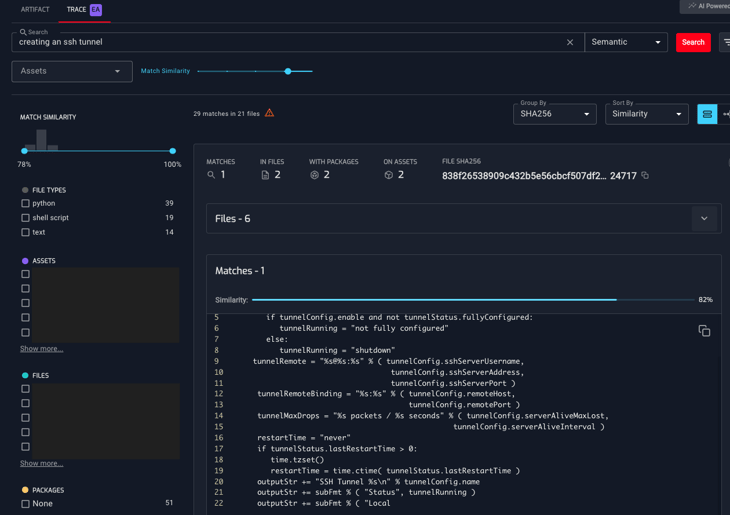Move the 78% similarity range handle
730x515 pixels.
tap(24, 151)
